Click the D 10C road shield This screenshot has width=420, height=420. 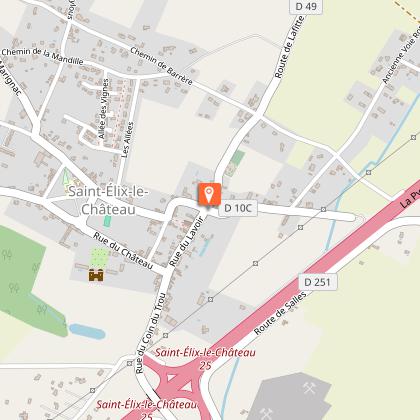pyautogui.click(x=238, y=208)
